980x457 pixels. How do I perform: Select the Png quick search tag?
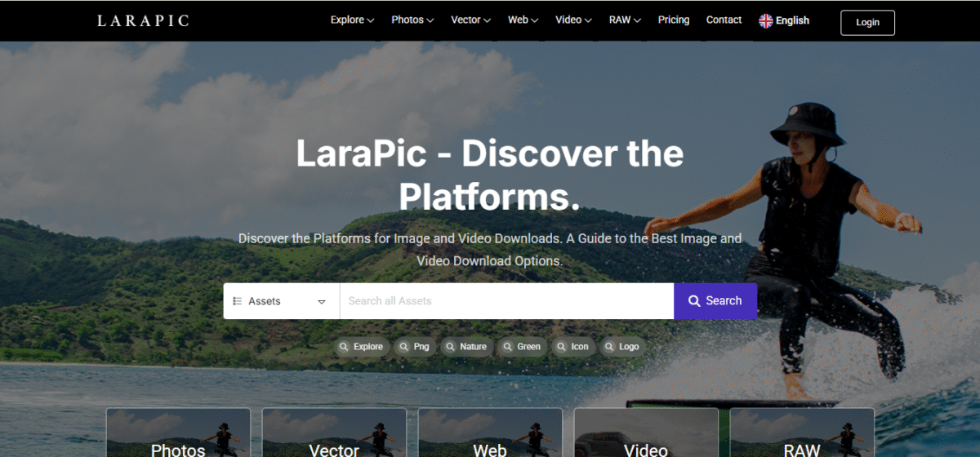click(x=415, y=347)
